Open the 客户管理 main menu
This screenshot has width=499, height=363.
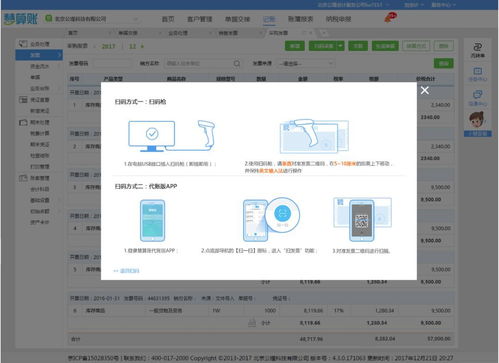click(x=200, y=19)
